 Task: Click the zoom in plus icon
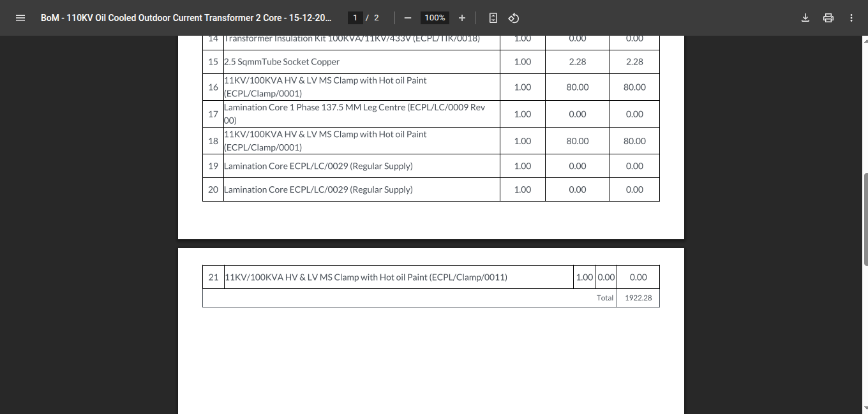[x=462, y=18]
